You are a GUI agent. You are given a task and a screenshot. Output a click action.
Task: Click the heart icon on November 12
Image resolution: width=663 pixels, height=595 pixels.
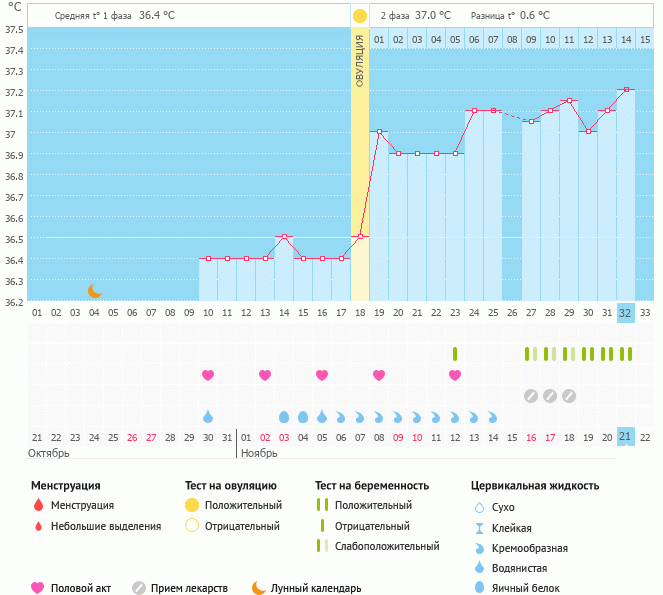click(455, 375)
